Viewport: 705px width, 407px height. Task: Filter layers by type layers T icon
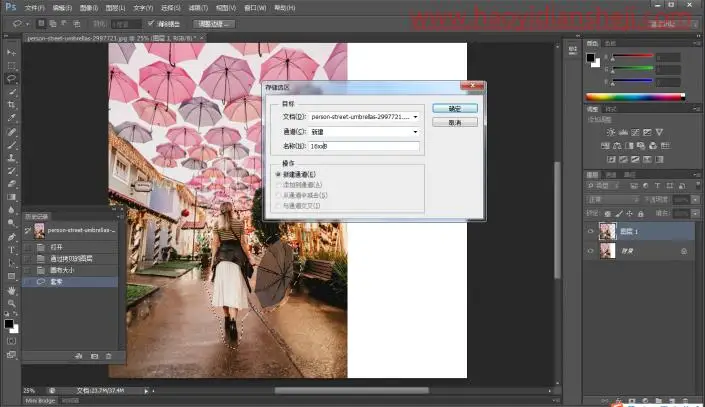click(657, 186)
